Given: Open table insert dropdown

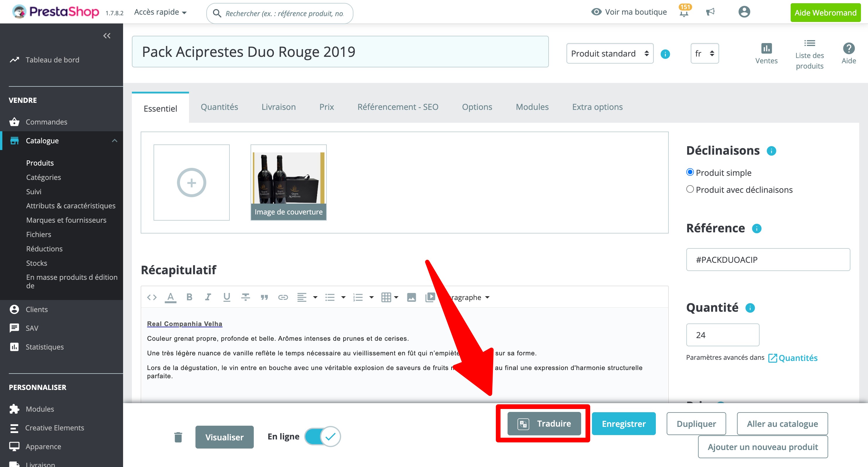Looking at the screenshot, I should click(x=389, y=297).
